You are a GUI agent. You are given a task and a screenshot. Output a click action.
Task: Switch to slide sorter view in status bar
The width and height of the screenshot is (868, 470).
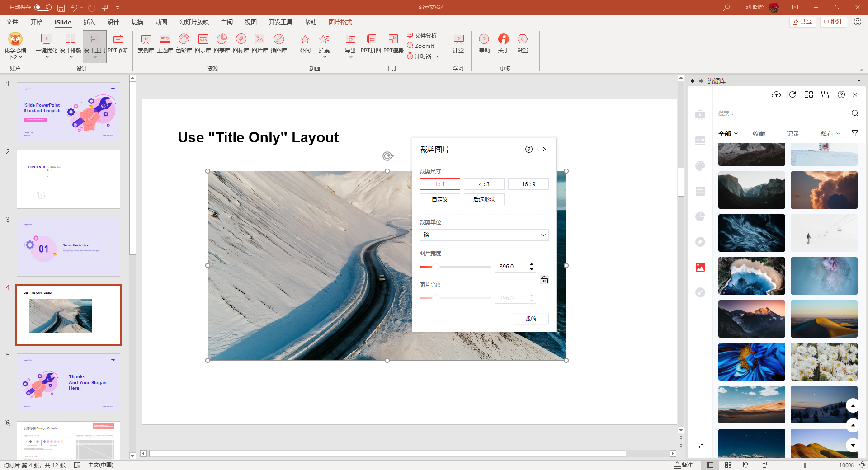click(728, 465)
